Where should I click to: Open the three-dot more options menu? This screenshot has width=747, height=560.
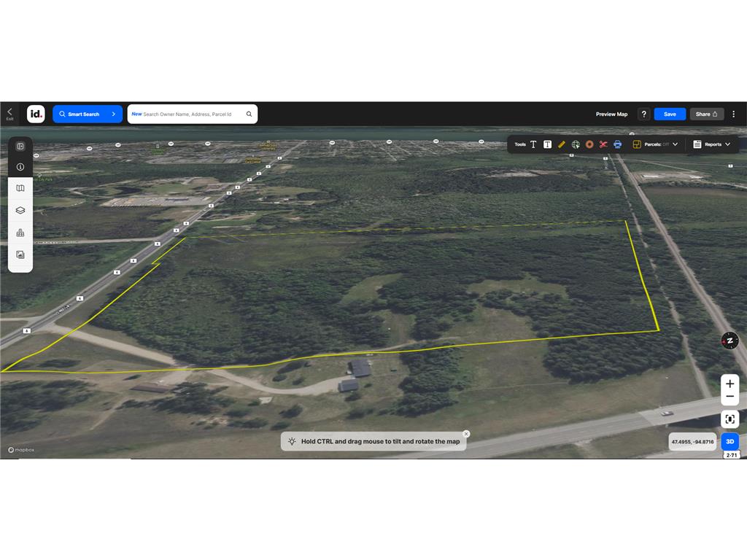[x=734, y=114]
